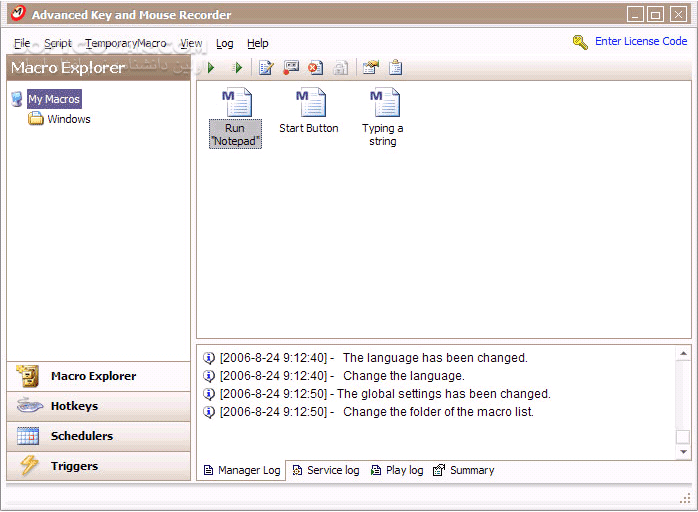Click info icon of Change the folder entry
Image resolution: width=698 pixels, height=512 pixels.
[x=209, y=412]
